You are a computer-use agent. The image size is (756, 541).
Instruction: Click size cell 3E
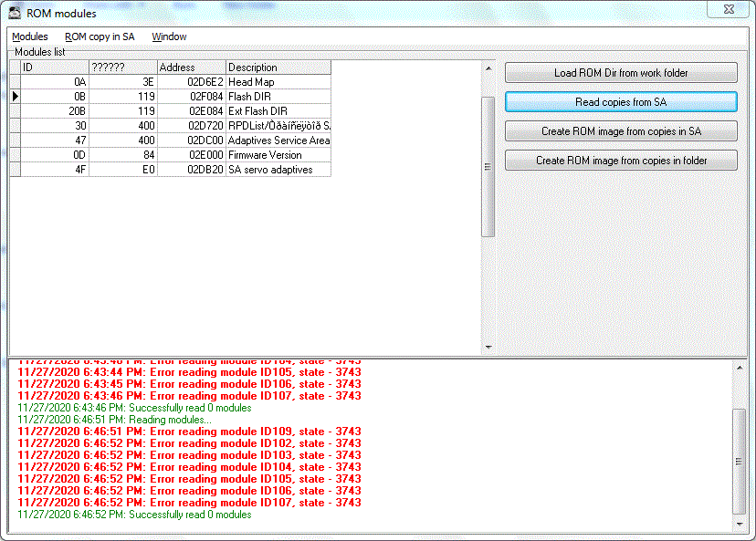click(123, 82)
